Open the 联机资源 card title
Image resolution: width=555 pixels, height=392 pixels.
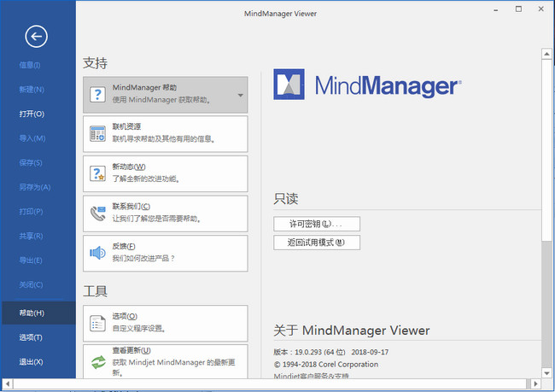click(126, 126)
